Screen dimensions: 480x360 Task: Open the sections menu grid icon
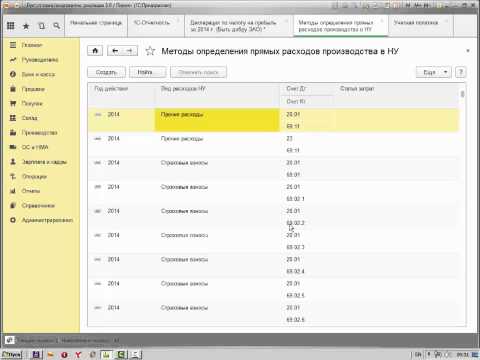coord(11,26)
